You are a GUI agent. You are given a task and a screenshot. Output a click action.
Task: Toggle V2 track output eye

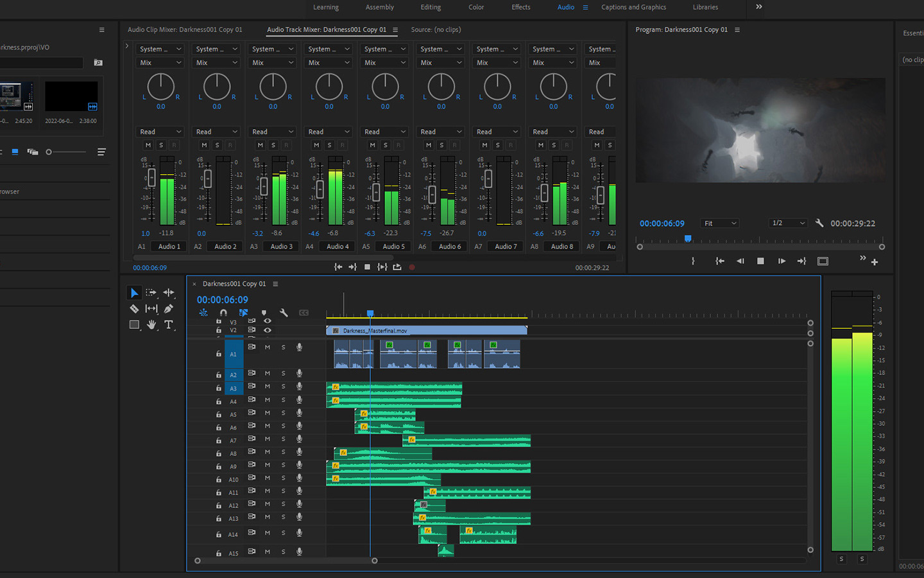click(x=268, y=330)
